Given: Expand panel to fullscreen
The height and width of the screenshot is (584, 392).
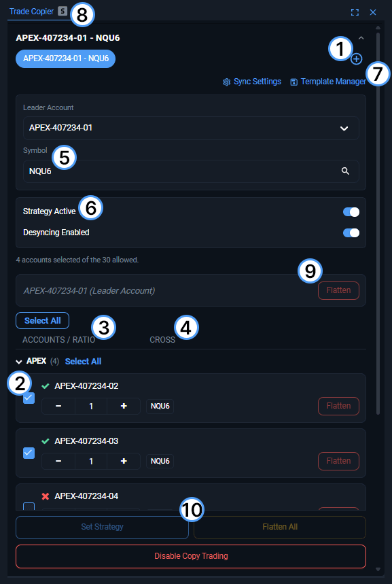Looking at the screenshot, I should tap(355, 12).
